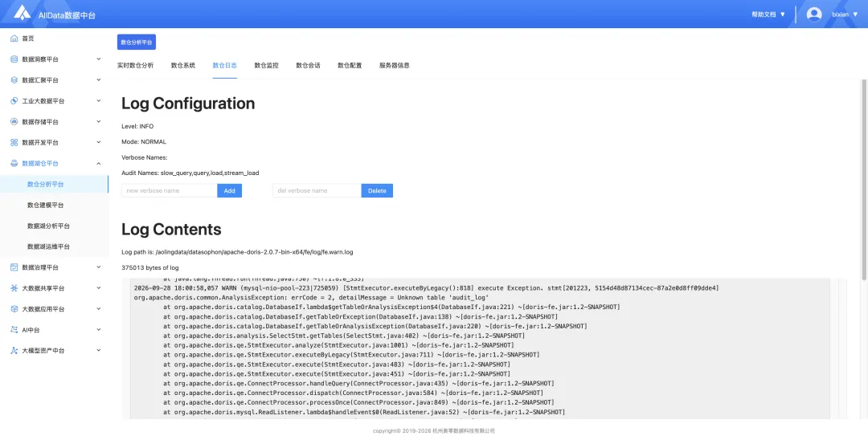Click the AI中台 icon
Screen dimensions: 868x440
pyautogui.click(x=14, y=330)
